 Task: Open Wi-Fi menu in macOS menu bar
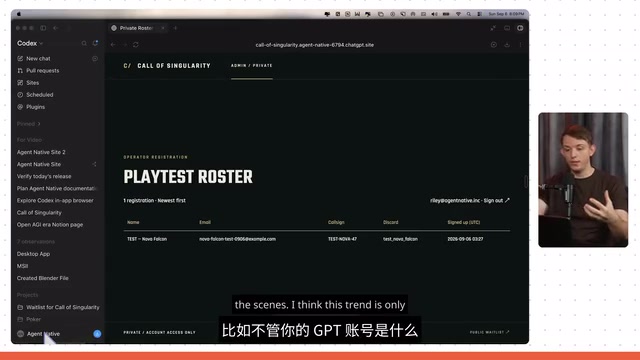[458, 14]
